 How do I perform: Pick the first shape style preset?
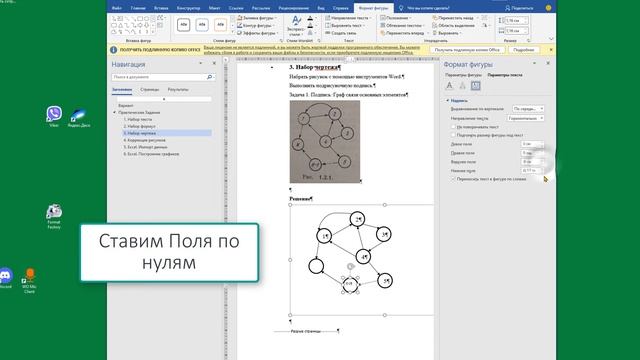184,25
